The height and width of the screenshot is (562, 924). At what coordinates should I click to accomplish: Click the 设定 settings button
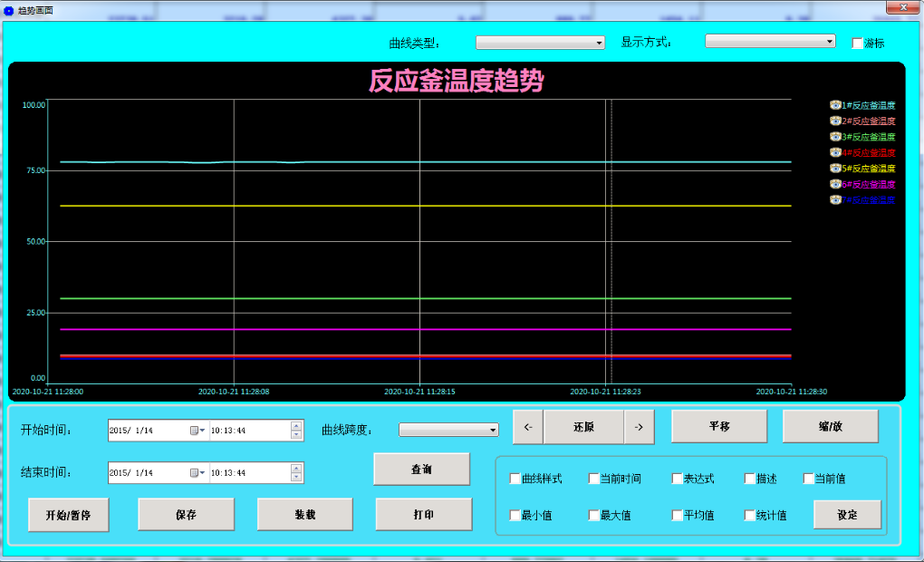click(x=847, y=515)
